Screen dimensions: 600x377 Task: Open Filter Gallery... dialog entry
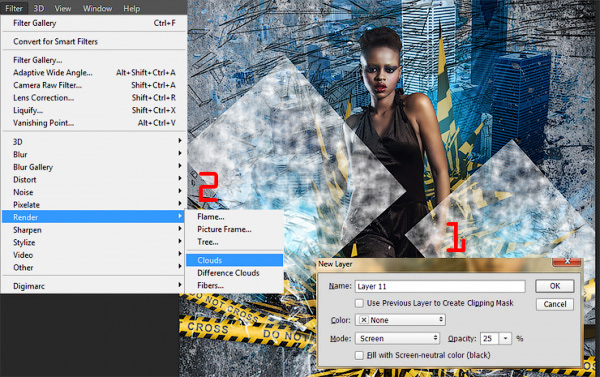click(x=94, y=60)
